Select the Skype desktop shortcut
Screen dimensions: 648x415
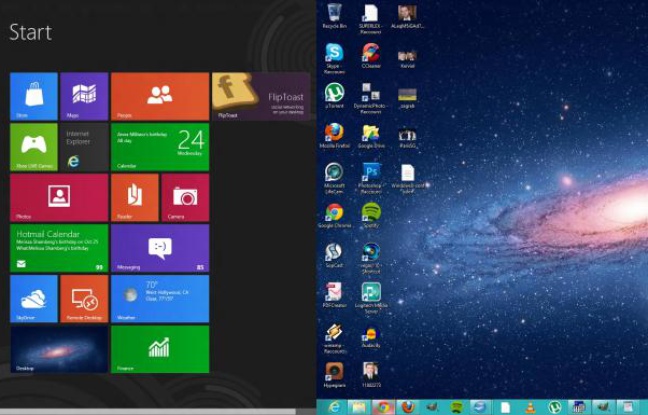coord(334,58)
